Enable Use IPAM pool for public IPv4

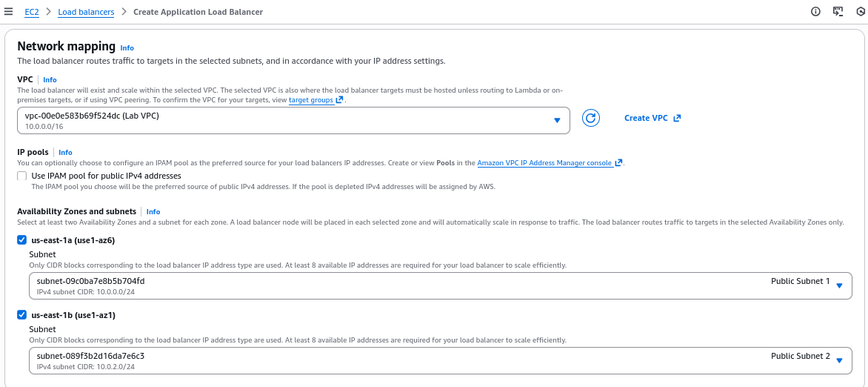[22, 176]
